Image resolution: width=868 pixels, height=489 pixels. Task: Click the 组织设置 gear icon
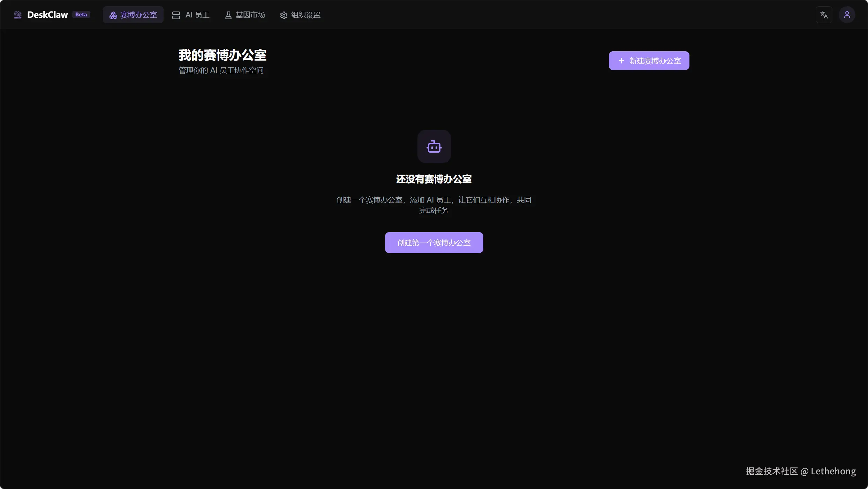tap(284, 15)
